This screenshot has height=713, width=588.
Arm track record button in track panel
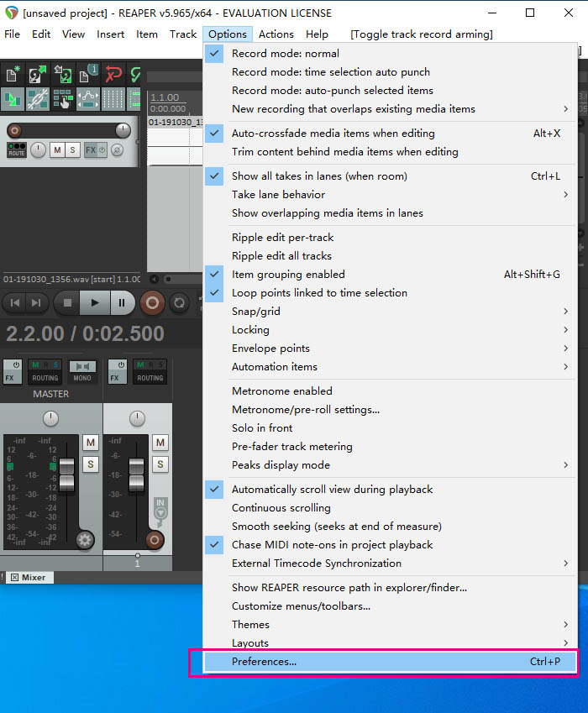[14, 131]
